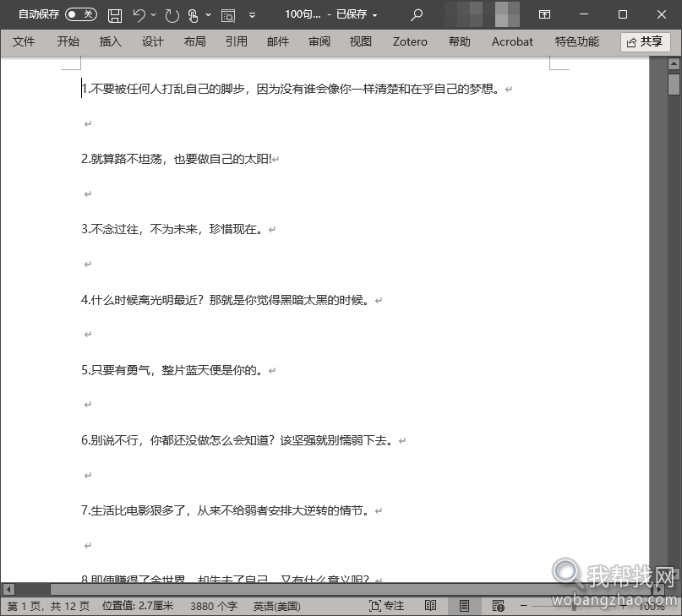Click the zoom out minus button

pyautogui.click(x=524, y=606)
